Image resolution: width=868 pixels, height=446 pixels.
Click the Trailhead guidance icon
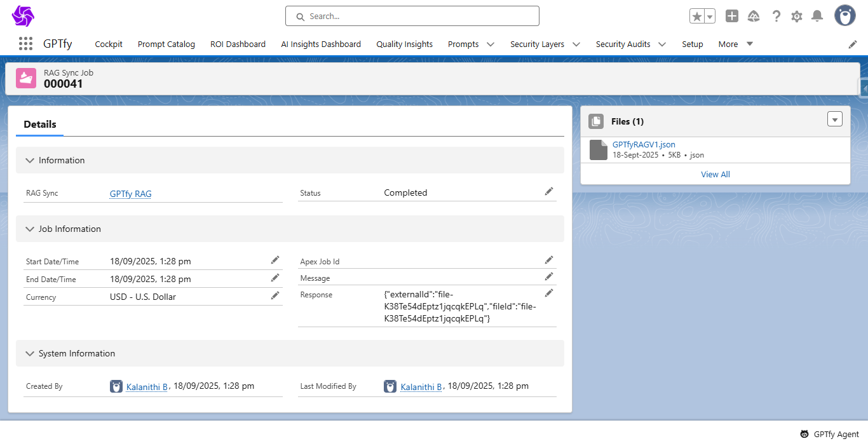coord(754,17)
